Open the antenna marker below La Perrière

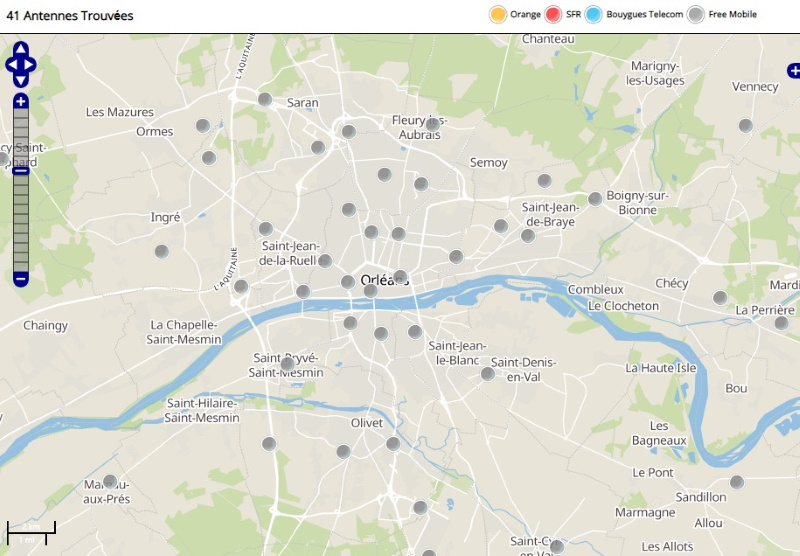pyautogui.click(x=781, y=322)
